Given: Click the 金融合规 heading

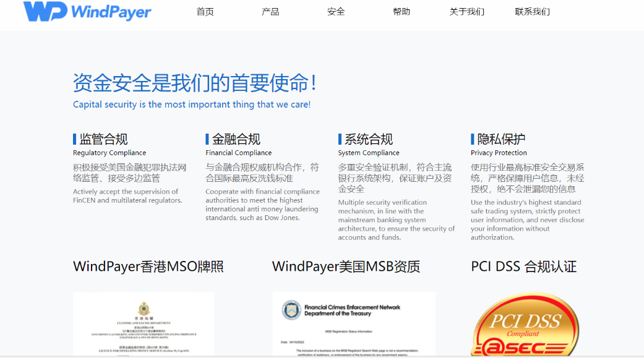Looking at the screenshot, I should coord(236,139).
